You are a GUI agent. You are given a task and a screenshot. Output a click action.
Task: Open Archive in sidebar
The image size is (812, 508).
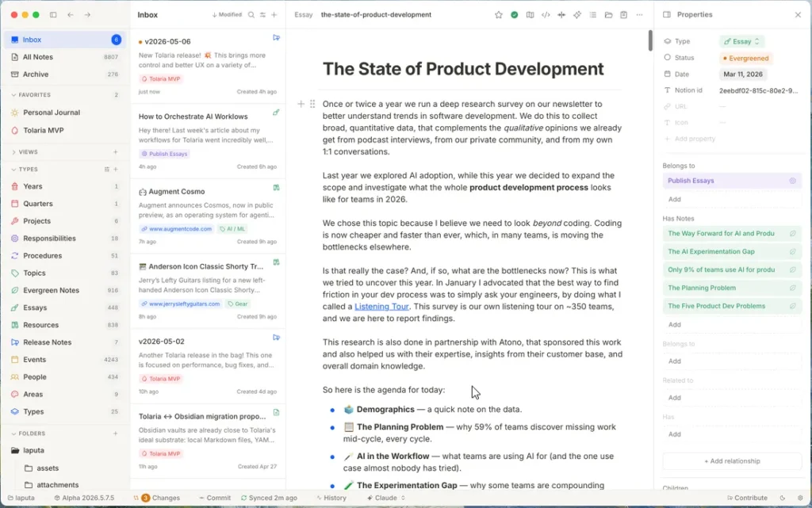pos(65,74)
